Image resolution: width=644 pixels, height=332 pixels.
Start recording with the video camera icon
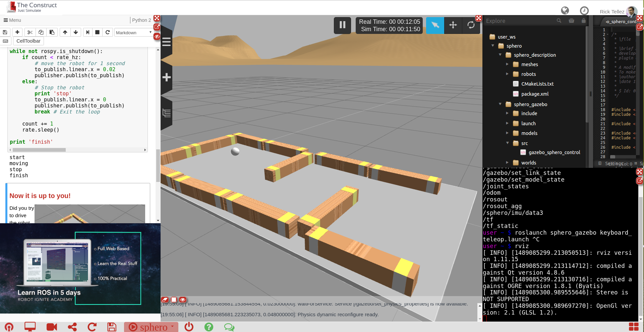52,327
